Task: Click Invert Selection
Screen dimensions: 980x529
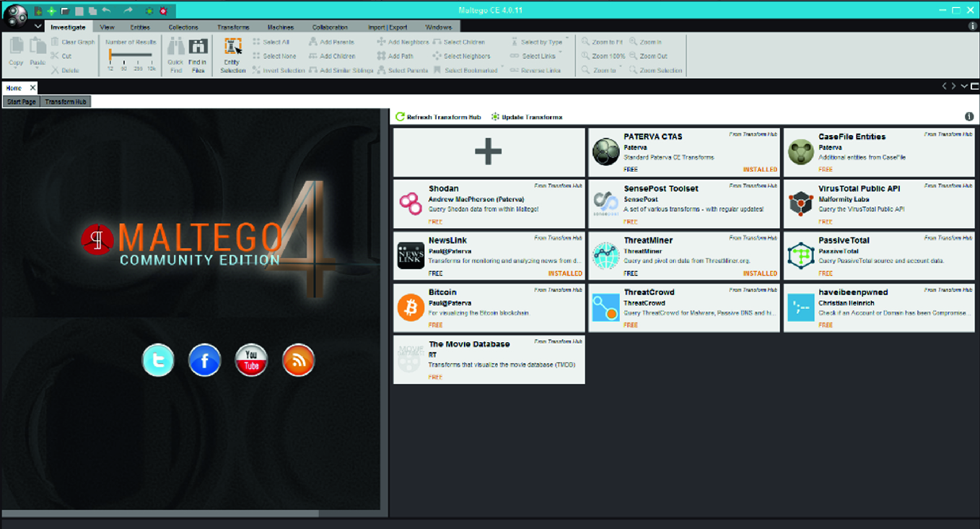Action: pos(279,70)
